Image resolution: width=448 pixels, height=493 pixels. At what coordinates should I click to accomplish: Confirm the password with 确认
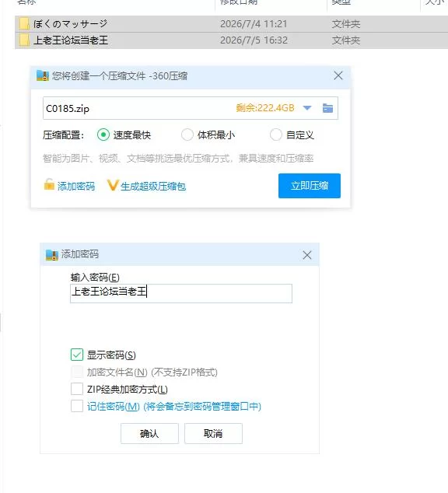[x=149, y=434]
